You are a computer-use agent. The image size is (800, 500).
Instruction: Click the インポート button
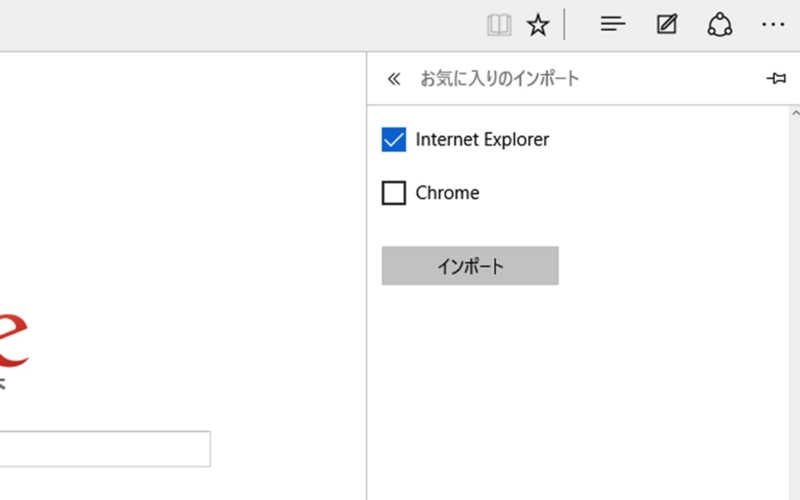(470, 266)
